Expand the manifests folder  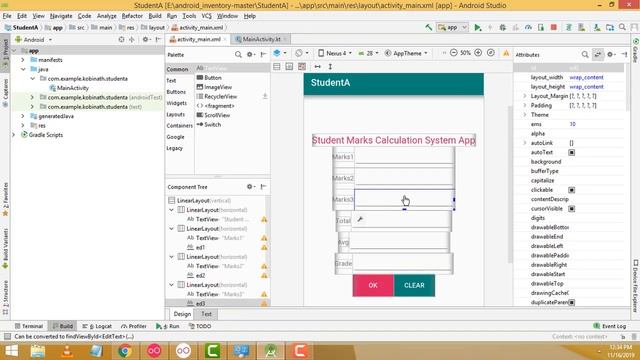point(23,60)
